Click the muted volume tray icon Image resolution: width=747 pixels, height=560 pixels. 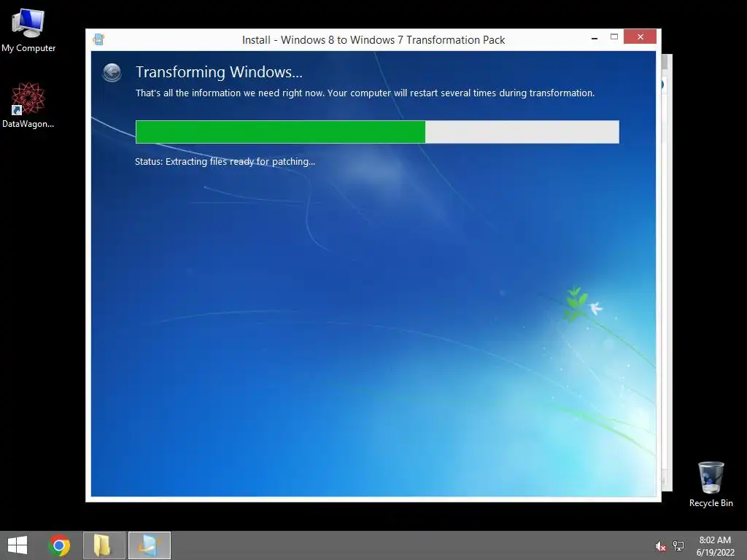pyautogui.click(x=660, y=546)
